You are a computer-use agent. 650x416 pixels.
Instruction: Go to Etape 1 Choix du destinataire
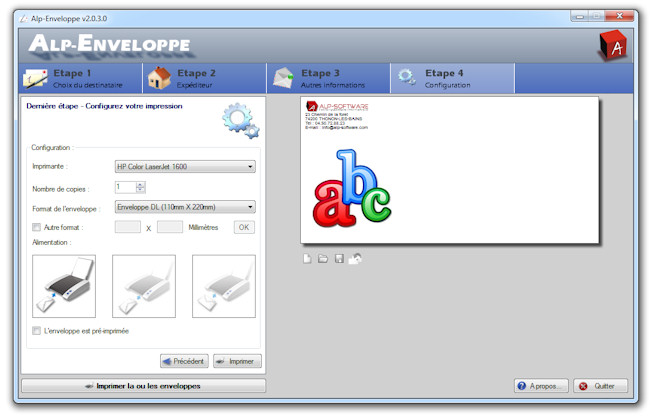[81, 78]
